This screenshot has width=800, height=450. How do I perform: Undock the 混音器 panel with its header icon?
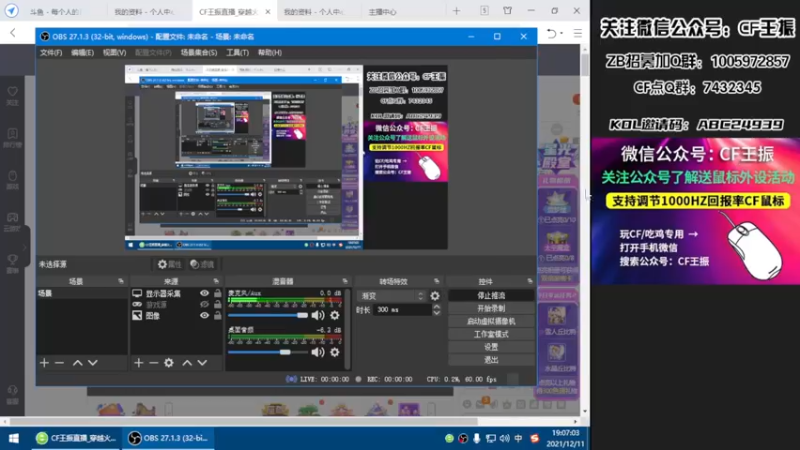[x=345, y=281]
